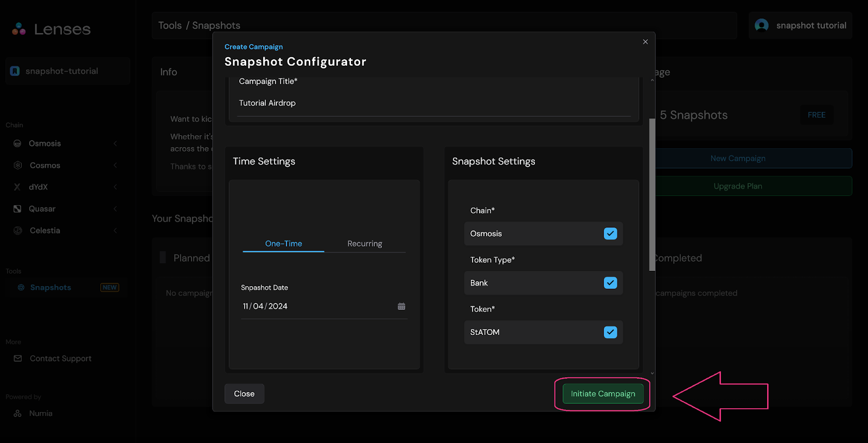This screenshot has width=868, height=443.
Task: Click the Quasar chain icon
Action: click(17, 208)
